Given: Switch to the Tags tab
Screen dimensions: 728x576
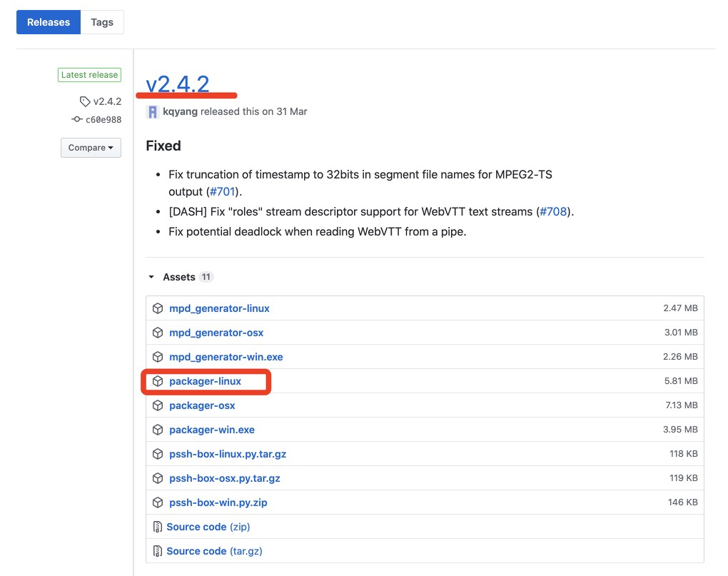Looking at the screenshot, I should (102, 22).
